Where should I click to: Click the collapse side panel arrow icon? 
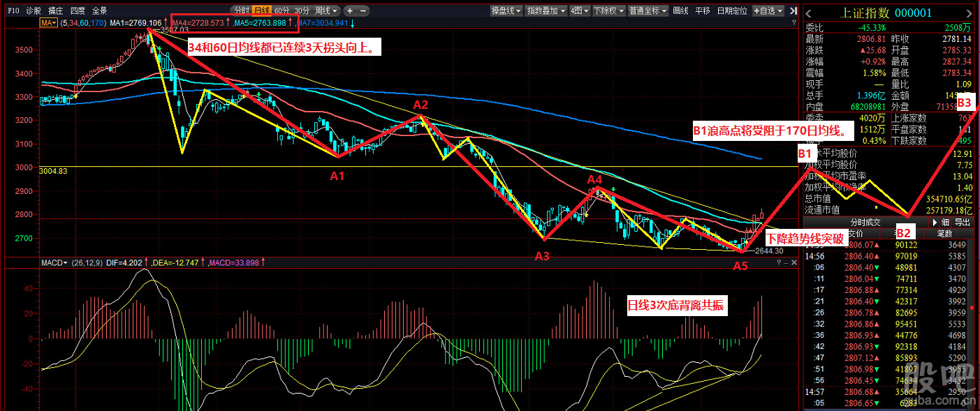click(793, 10)
